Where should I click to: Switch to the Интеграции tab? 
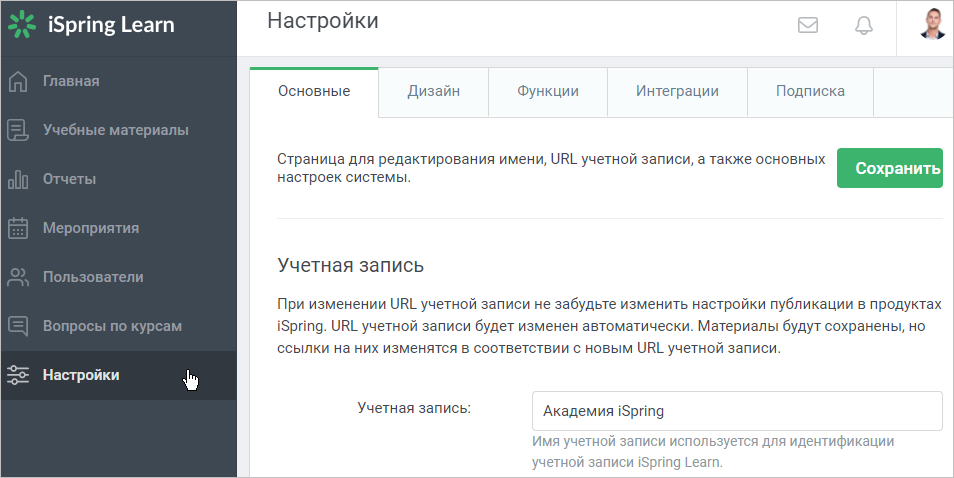[677, 92]
